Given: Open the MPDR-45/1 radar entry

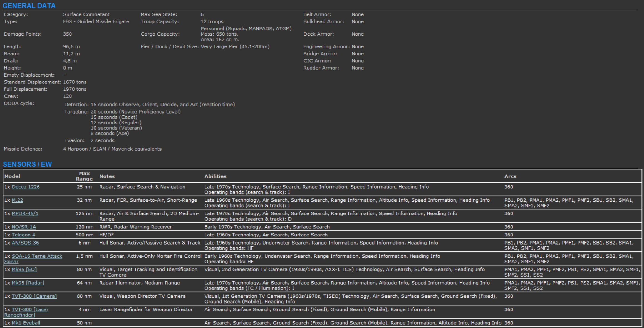Looking at the screenshot, I should pyautogui.click(x=25, y=214).
